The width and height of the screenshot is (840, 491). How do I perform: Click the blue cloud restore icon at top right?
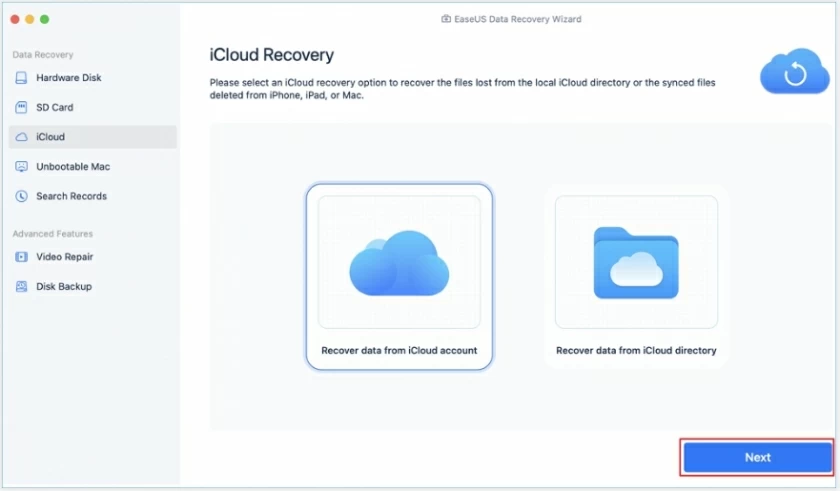[x=794, y=73]
